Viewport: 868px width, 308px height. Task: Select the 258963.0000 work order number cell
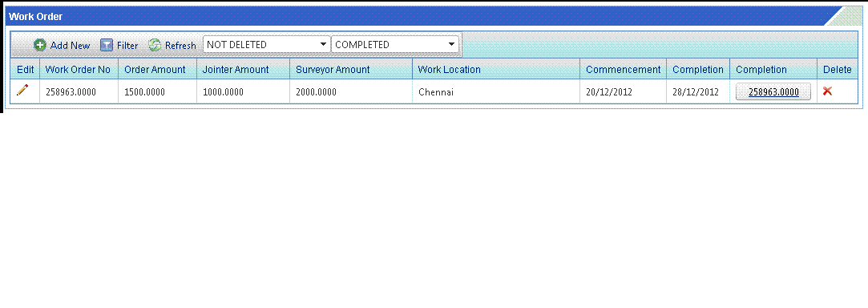[79, 91]
